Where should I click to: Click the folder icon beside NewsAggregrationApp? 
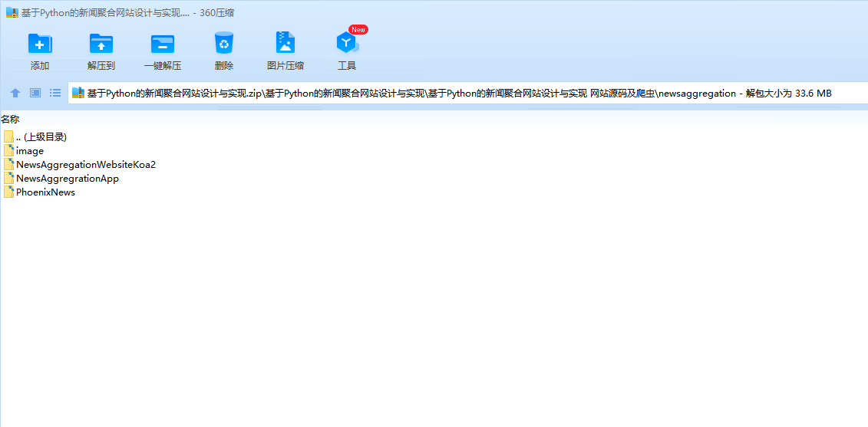(x=8, y=179)
